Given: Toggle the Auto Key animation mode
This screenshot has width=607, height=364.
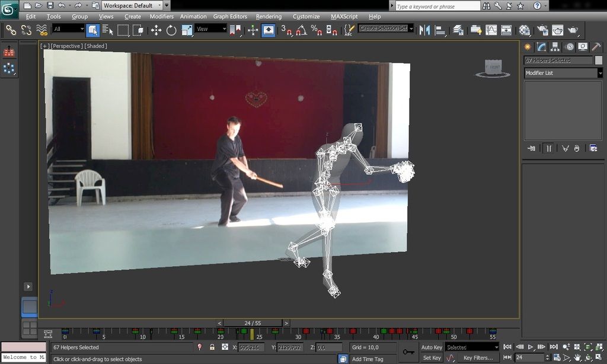Looking at the screenshot, I should [432, 347].
